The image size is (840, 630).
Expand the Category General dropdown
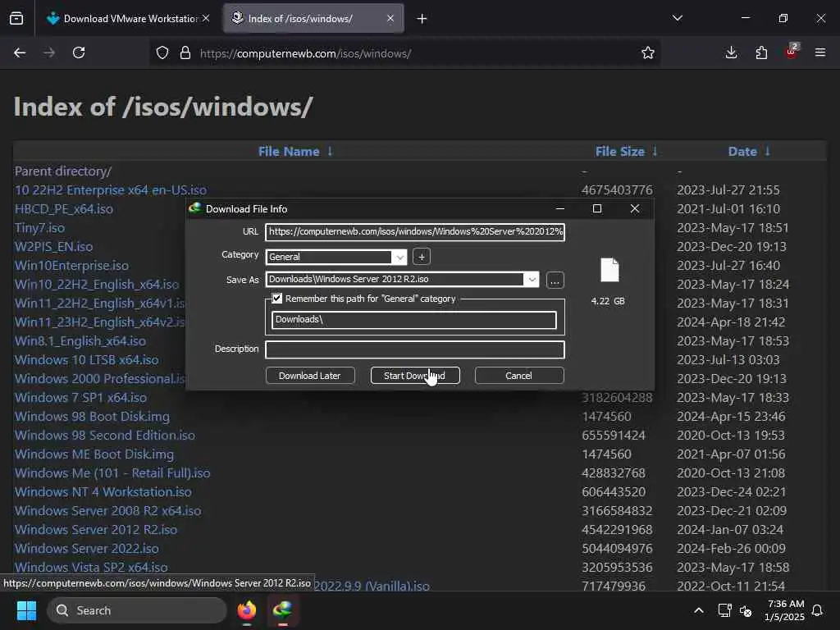[x=399, y=257]
